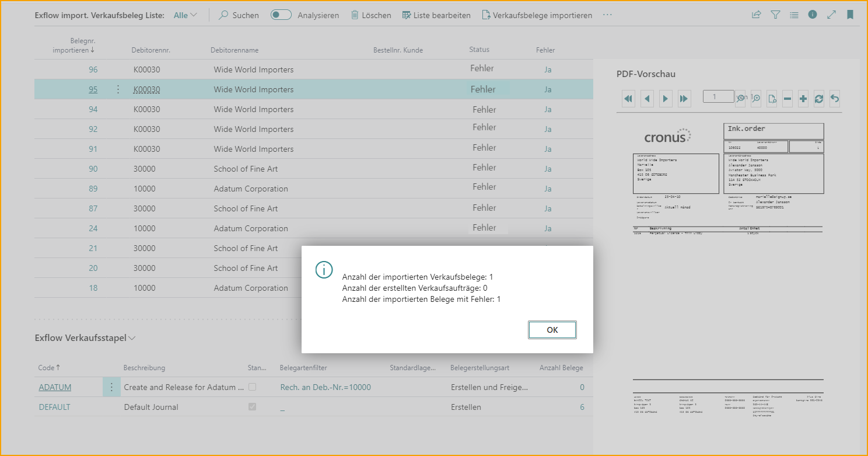Zoom in using the magnifier plus icon
868x456 pixels.
pos(756,98)
